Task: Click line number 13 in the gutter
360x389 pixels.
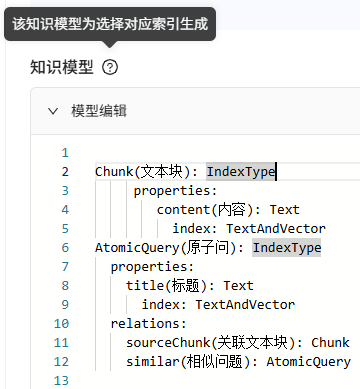Action: tap(61, 381)
